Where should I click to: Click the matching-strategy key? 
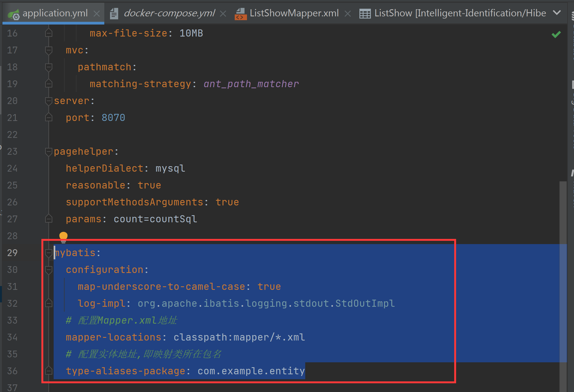[x=140, y=84]
